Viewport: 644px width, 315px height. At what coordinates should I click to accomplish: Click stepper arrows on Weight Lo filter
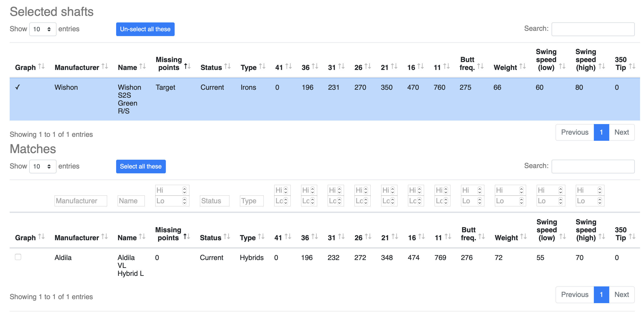pyautogui.click(x=521, y=201)
